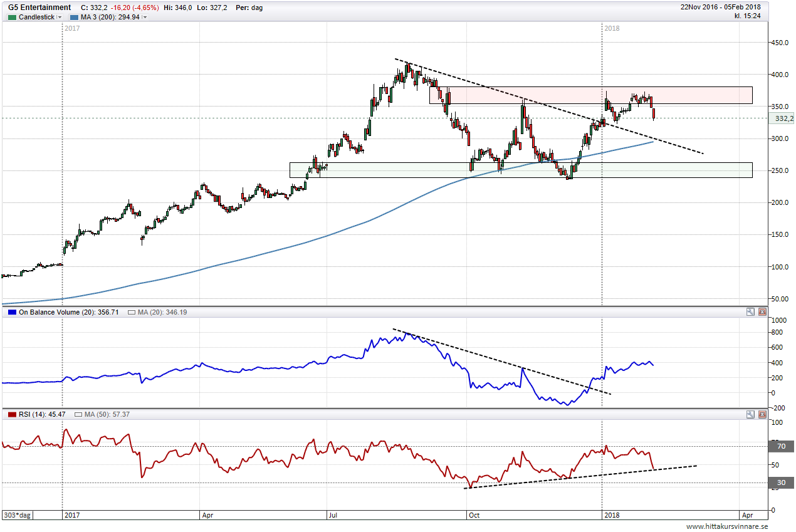The width and height of the screenshot is (796, 532).
Task: Open settings wrench in On Balance Volume panel
Action: coord(750,311)
